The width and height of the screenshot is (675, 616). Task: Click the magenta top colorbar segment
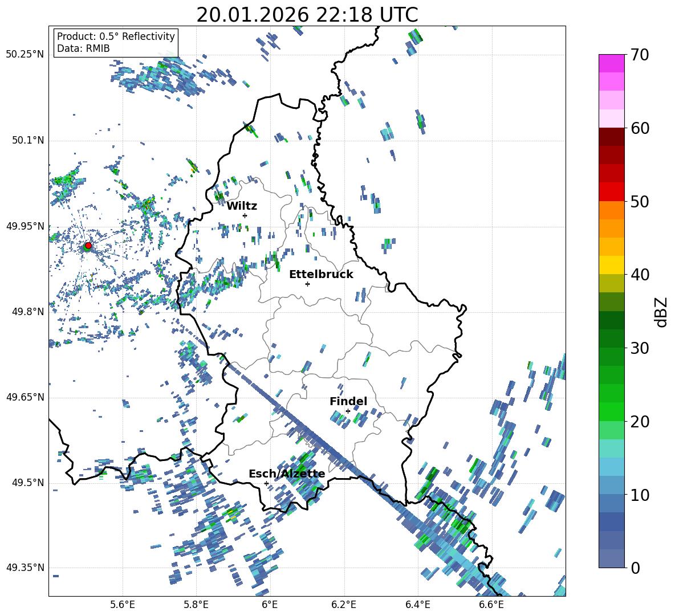pyautogui.click(x=611, y=64)
